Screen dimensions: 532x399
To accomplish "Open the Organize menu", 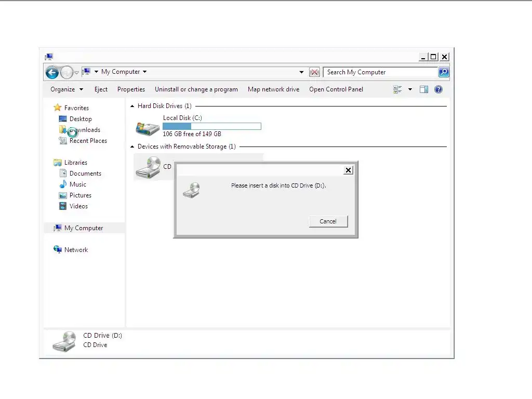I will (66, 89).
